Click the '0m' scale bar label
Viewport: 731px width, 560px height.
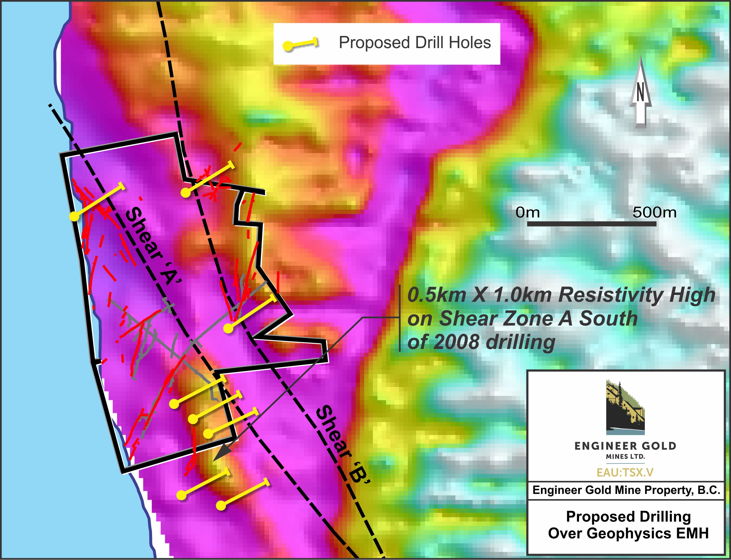527,213
